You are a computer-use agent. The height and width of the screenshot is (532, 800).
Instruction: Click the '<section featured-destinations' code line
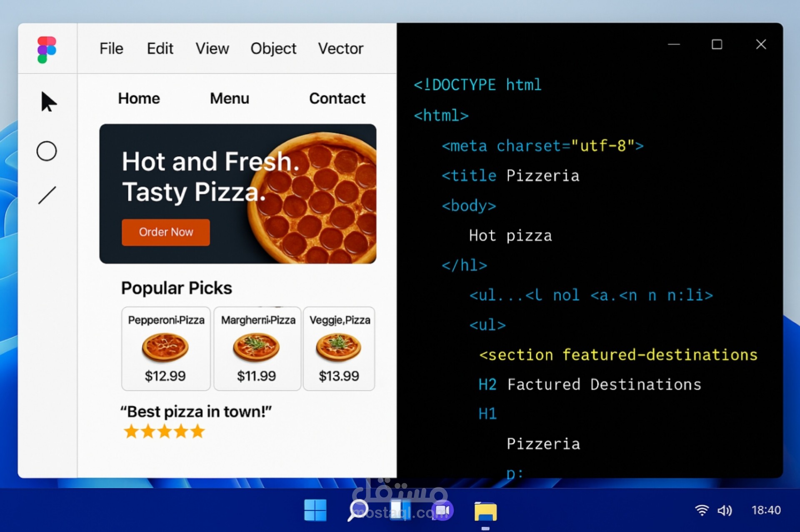618,355
